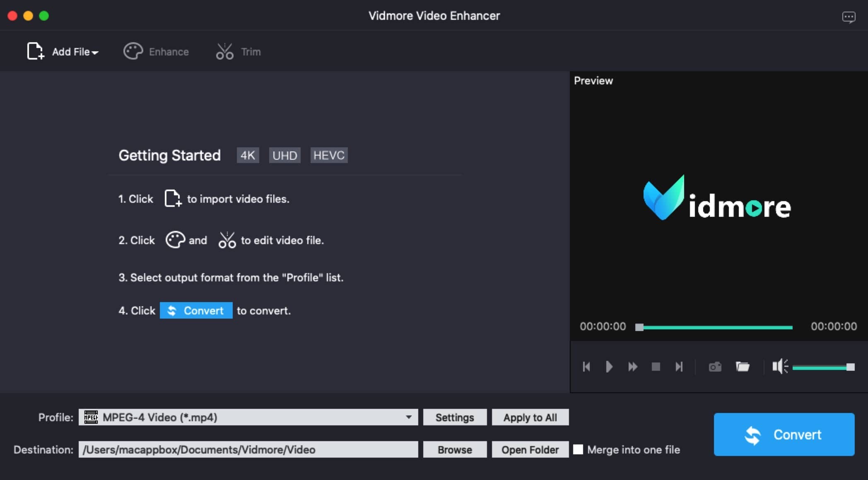The height and width of the screenshot is (480, 868).
Task: Open the Add File dropdown arrow
Action: pos(95,53)
